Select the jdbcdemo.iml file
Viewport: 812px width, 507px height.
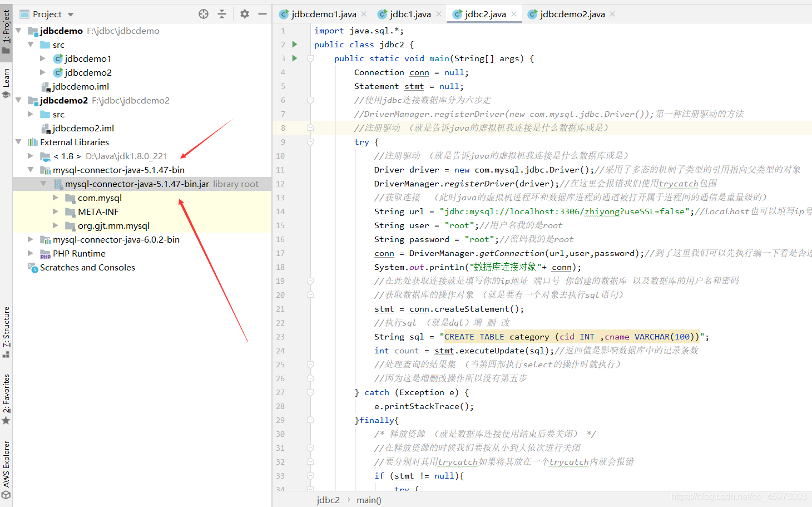[x=81, y=86]
